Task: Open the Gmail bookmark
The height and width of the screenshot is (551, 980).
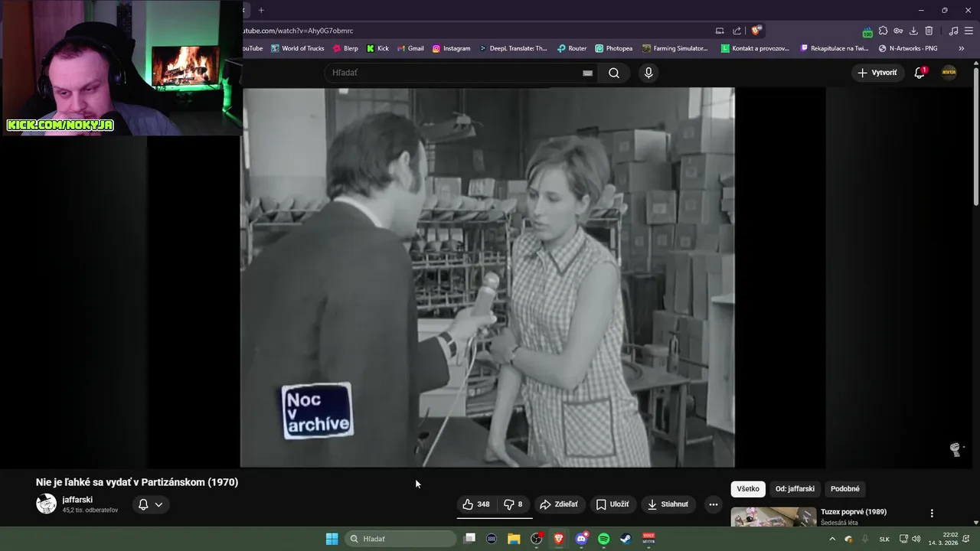Action: tap(410, 48)
